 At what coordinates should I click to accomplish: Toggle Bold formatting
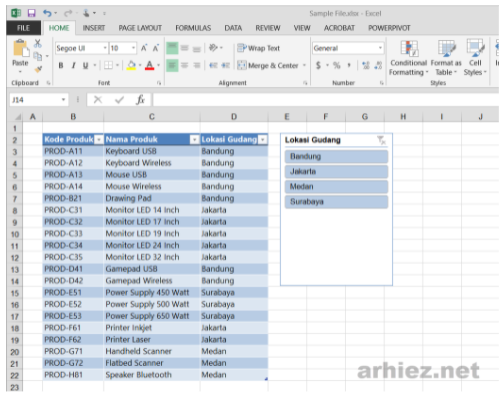point(61,65)
